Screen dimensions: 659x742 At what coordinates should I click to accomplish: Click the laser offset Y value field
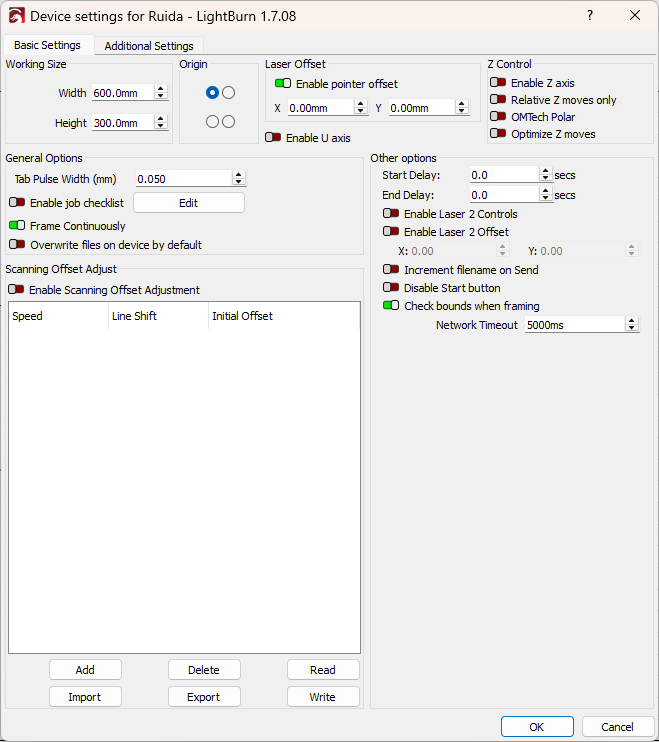click(422, 108)
